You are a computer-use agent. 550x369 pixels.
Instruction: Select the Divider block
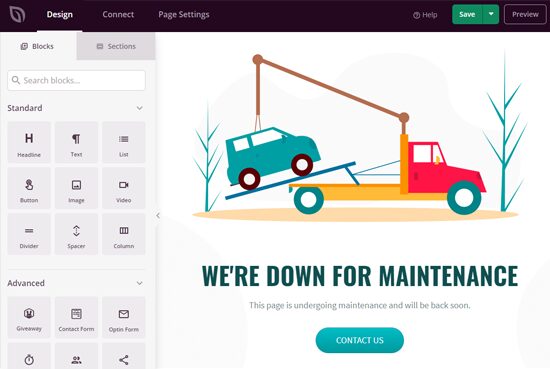click(x=29, y=234)
